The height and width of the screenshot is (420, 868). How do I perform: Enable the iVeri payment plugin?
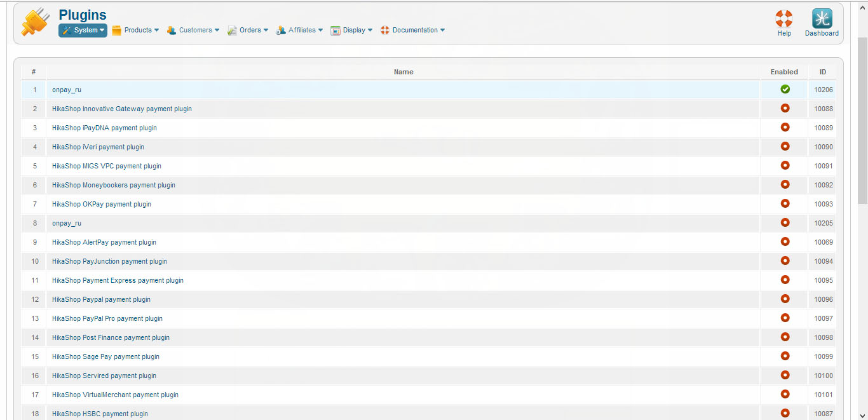click(x=785, y=146)
